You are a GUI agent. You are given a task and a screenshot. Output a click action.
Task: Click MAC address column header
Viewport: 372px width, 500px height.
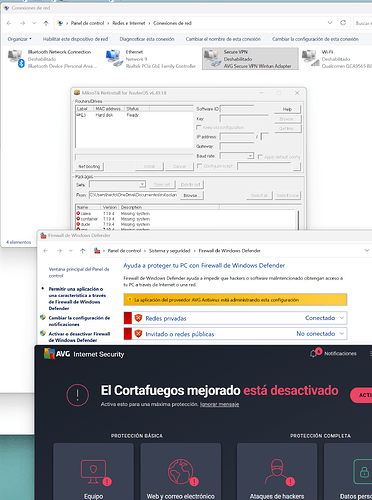[x=108, y=109]
